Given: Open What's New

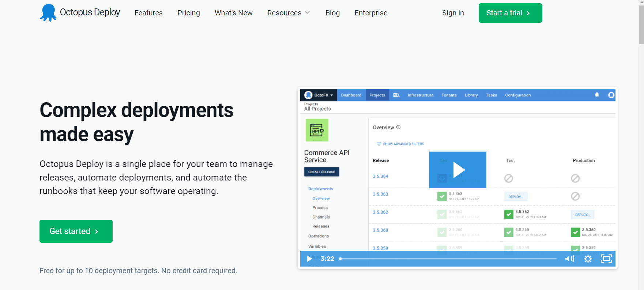Looking at the screenshot, I should [234, 13].
